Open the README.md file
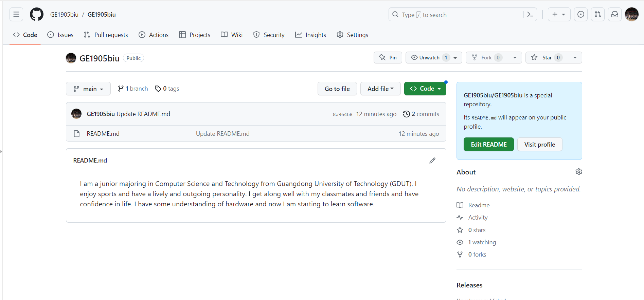644x300 pixels. [x=103, y=134]
